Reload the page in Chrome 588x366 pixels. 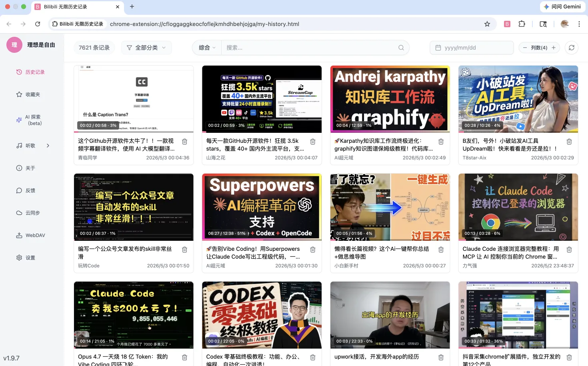[x=38, y=24]
